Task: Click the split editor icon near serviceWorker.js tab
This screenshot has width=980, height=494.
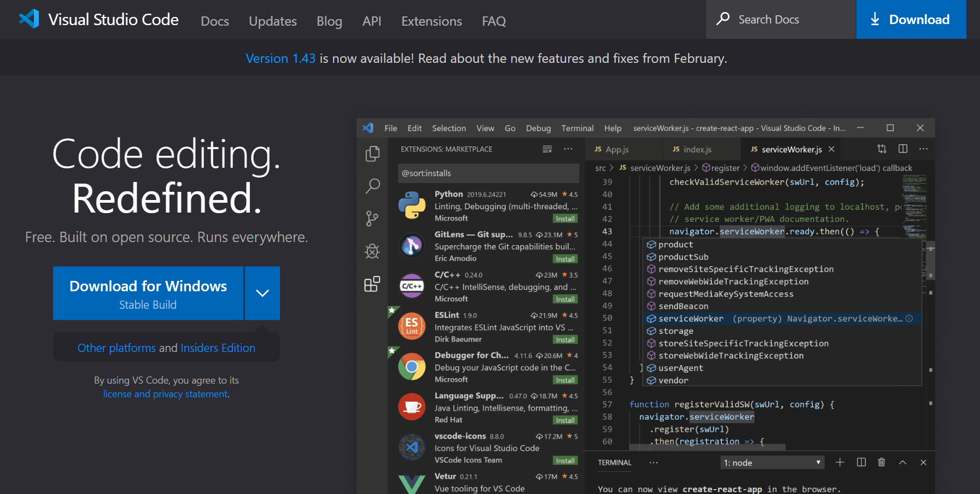Action: (x=902, y=149)
